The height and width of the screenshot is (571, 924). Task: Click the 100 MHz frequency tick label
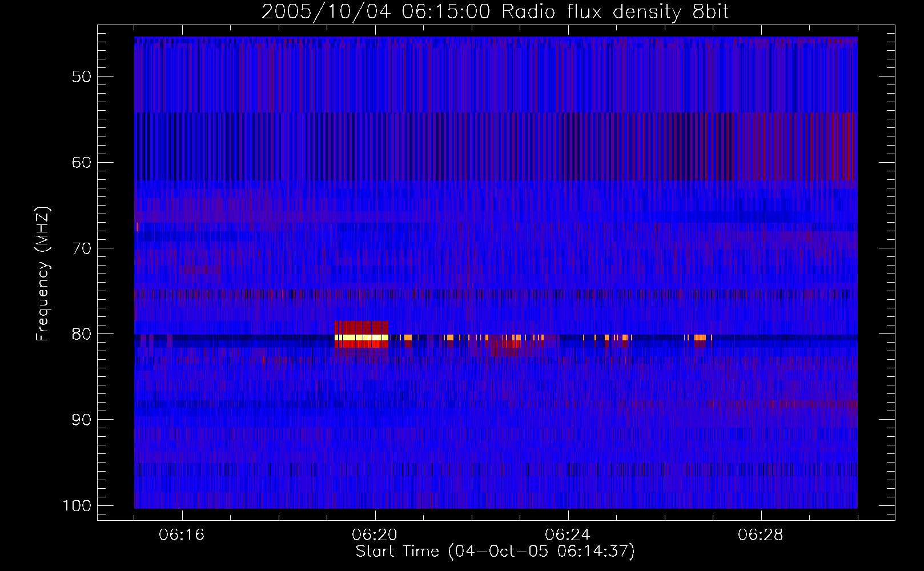(x=76, y=506)
